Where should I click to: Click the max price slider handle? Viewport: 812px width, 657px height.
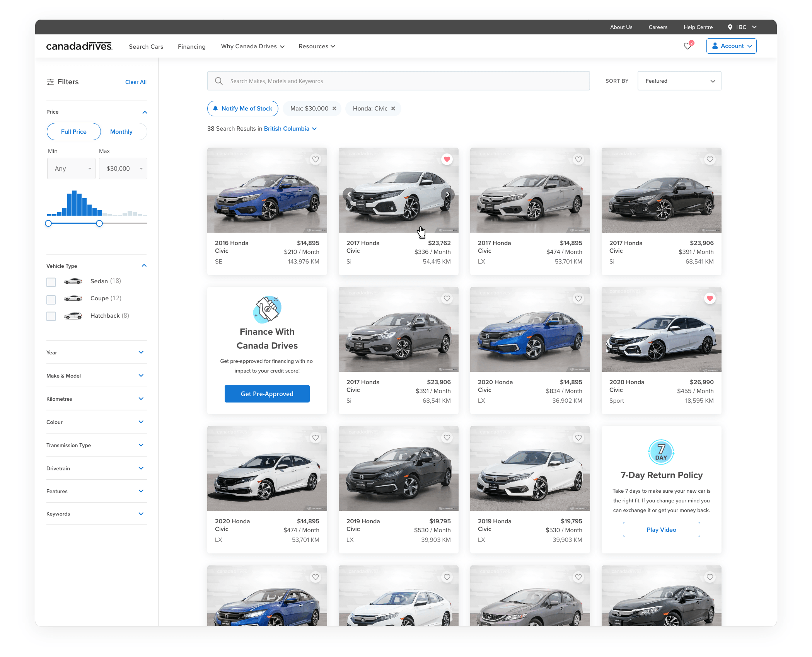(99, 223)
